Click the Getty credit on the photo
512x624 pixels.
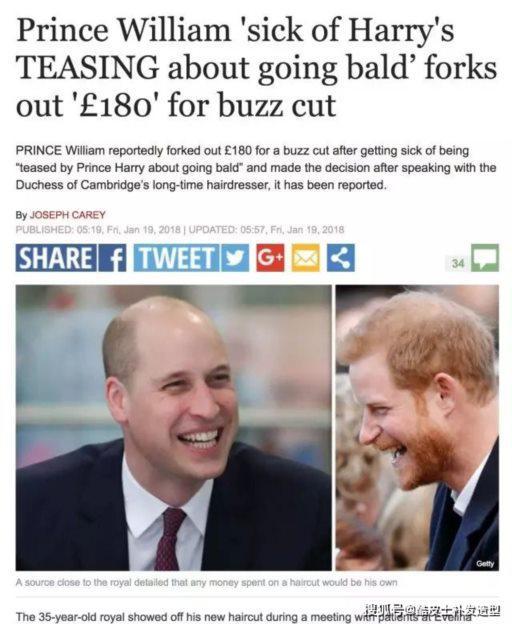pos(485,564)
